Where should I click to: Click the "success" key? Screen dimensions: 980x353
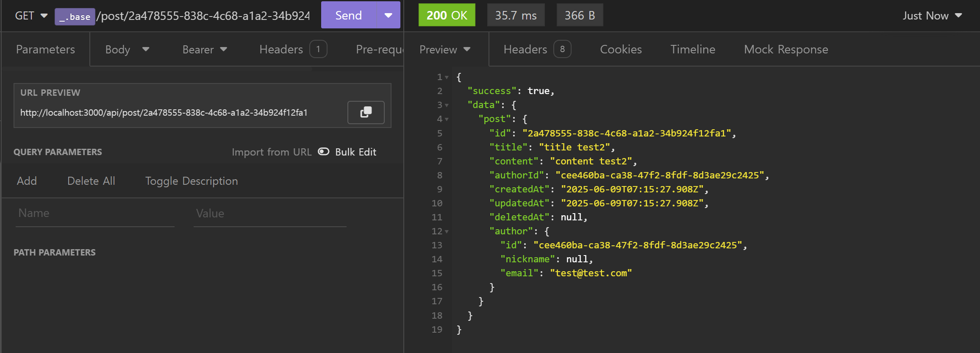point(491,91)
